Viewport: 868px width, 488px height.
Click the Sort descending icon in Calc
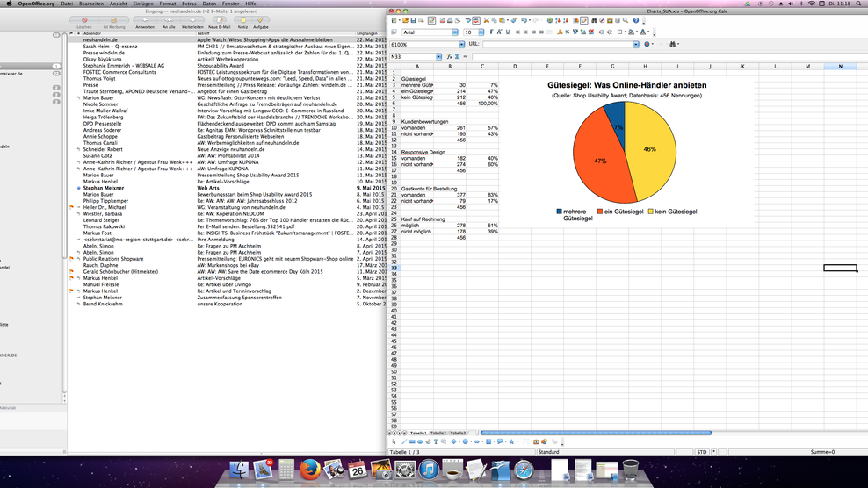(566, 20)
